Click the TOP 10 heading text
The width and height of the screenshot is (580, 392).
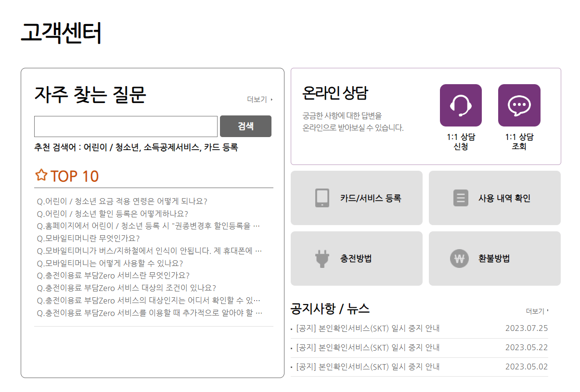pos(75,177)
